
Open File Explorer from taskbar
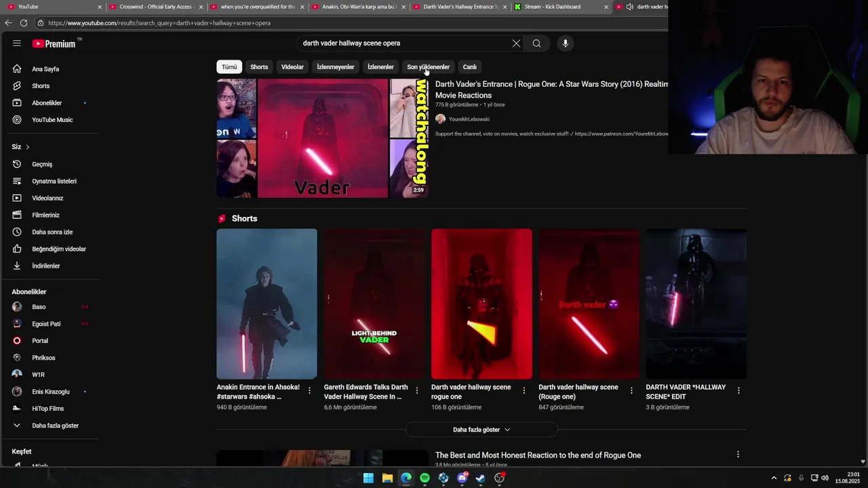click(387, 478)
